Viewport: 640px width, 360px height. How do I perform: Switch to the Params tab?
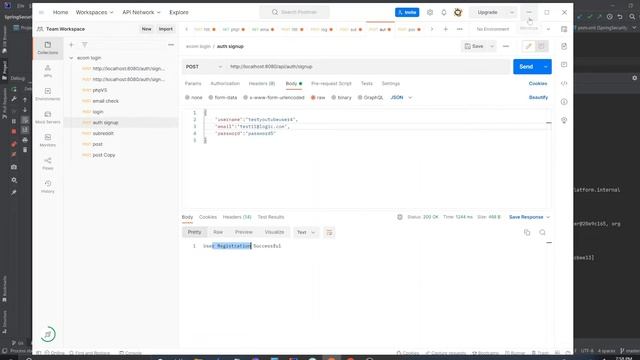coord(193,83)
